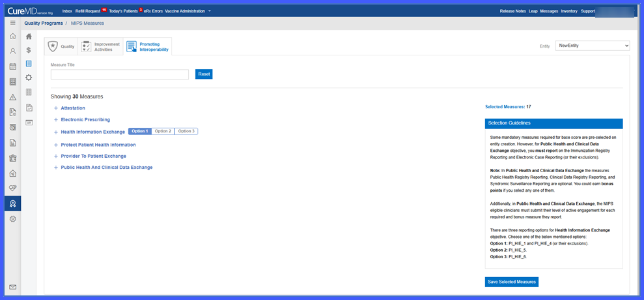
Task: Select the highlighted Quality Programs ribbon icon
Action: (x=13, y=203)
